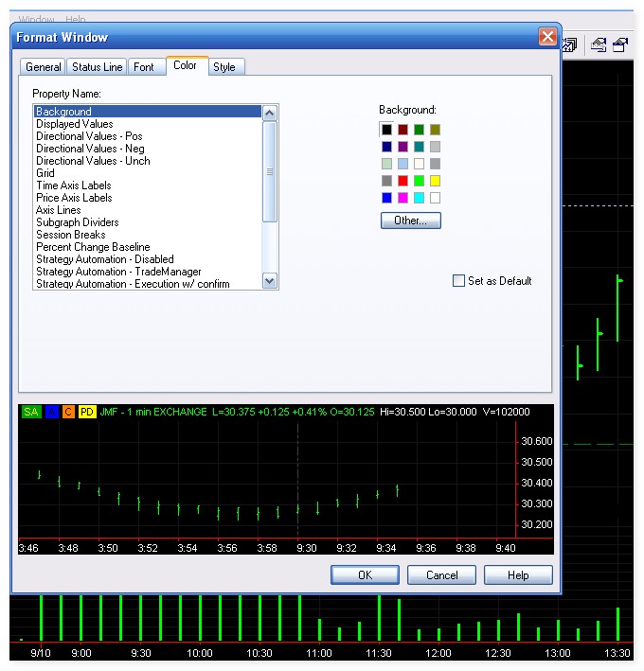The image size is (644, 671).
Task: Pick the purple color swatch
Action: (x=402, y=147)
